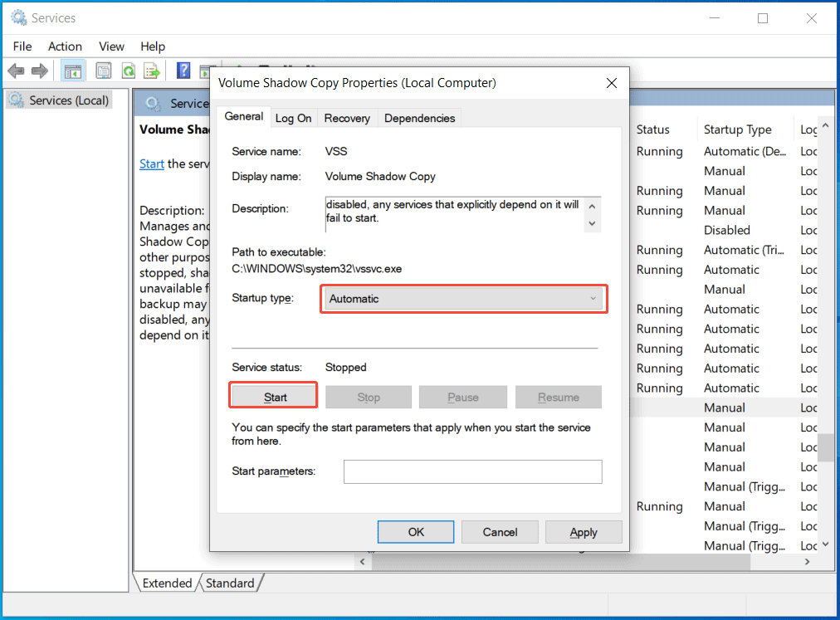Open the Action menu
Image resolution: width=840 pixels, height=620 pixels.
tap(65, 46)
